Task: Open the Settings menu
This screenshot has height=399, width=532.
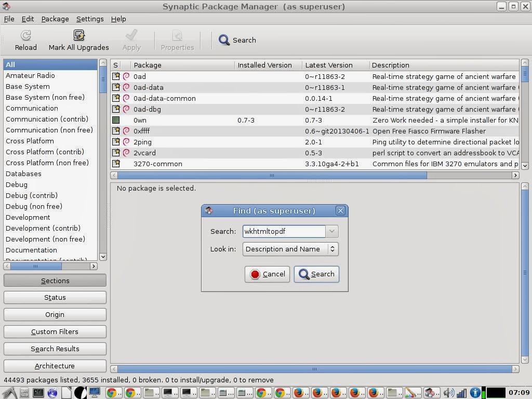Action: [90, 19]
